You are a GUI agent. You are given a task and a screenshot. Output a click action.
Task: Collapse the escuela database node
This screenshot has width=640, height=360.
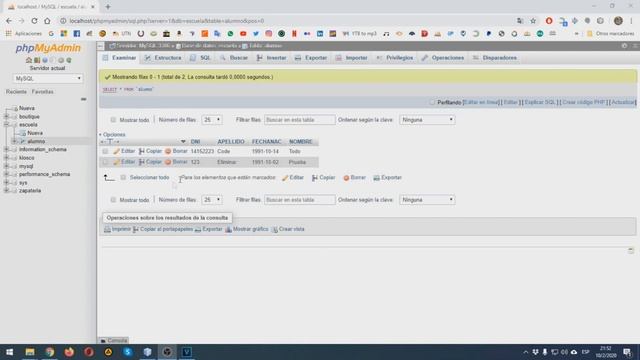(6, 124)
